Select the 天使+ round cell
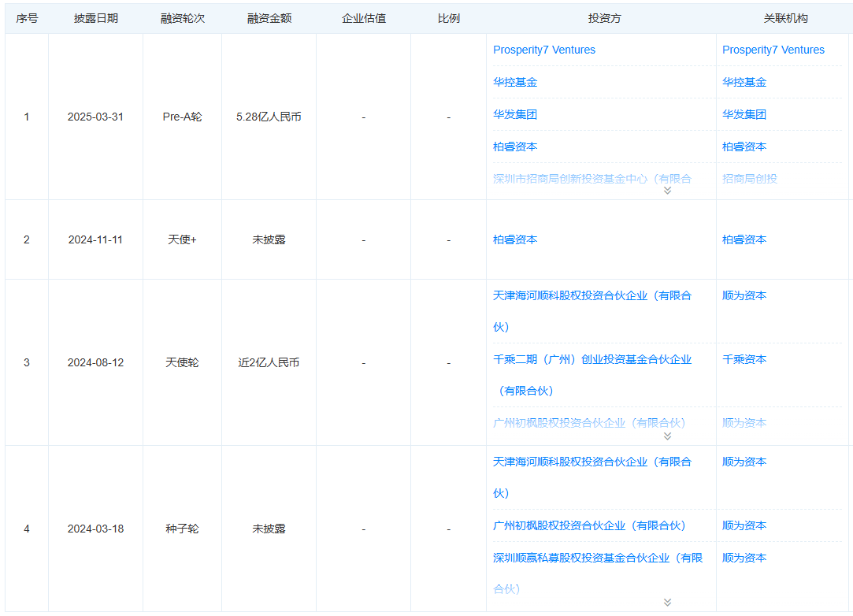The width and height of the screenshot is (853, 616). point(182,240)
